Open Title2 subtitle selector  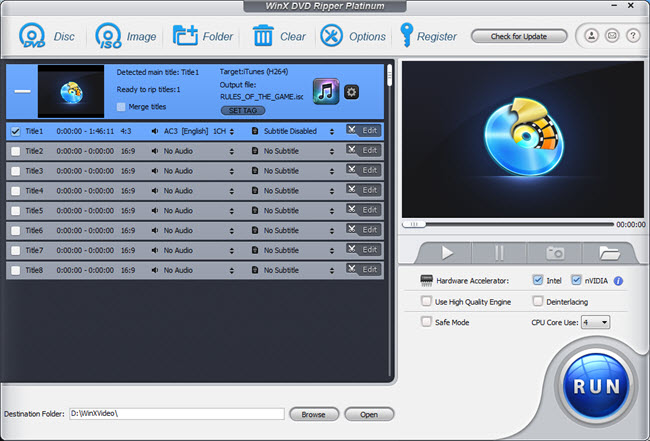click(x=332, y=151)
